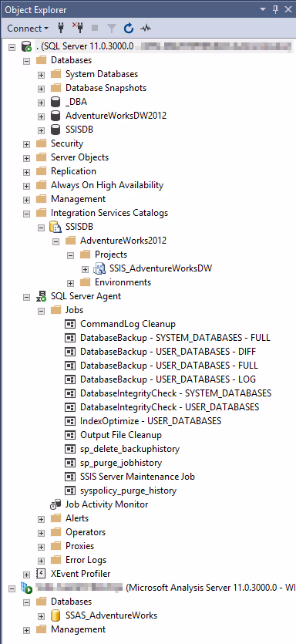
Task: Expand the SSAS_AdventureWorks database
Action: click(x=41, y=616)
